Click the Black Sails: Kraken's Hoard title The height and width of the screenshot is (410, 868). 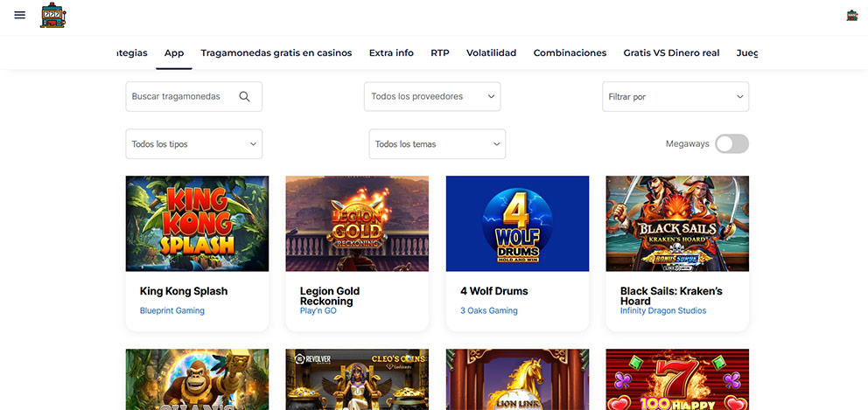[x=671, y=296]
